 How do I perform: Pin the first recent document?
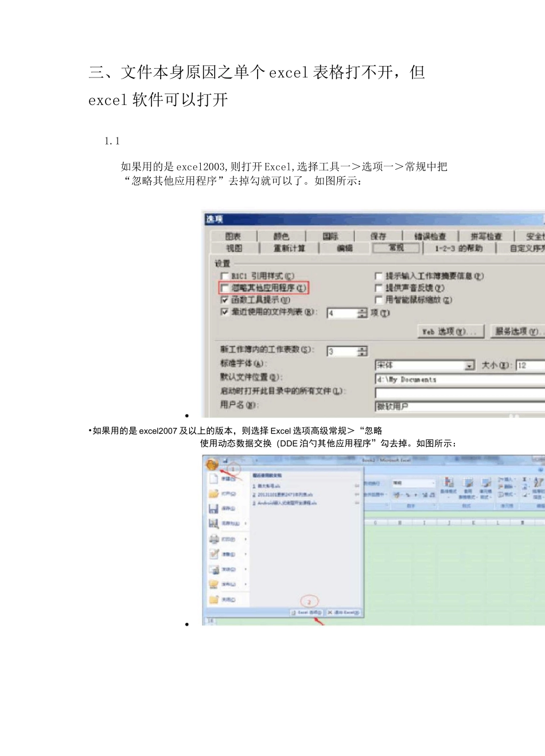click(357, 486)
